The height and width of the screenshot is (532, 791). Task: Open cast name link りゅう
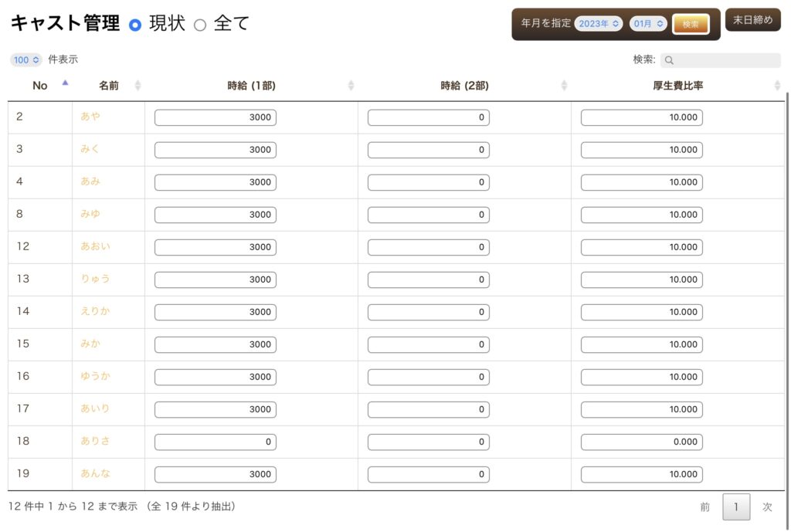[95, 279]
